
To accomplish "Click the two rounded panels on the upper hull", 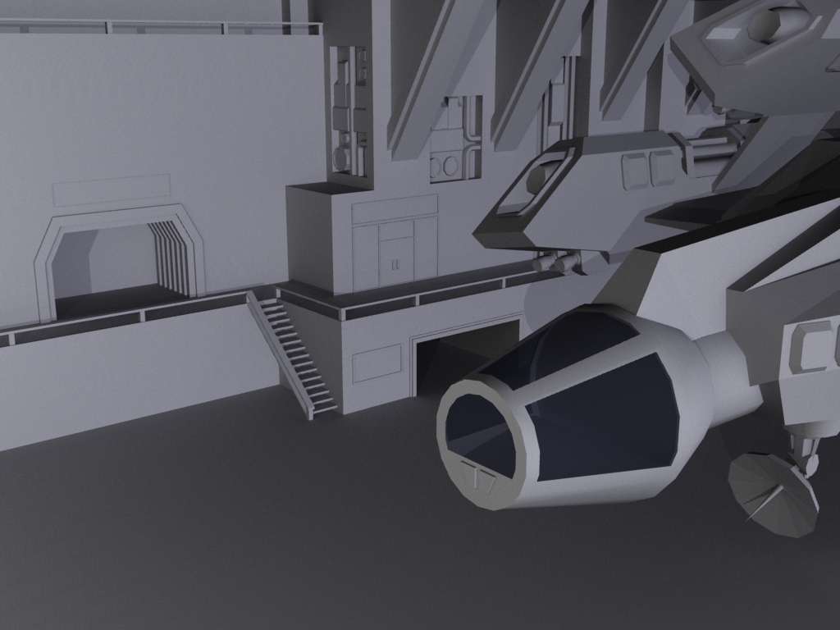I will (x=648, y=170).
